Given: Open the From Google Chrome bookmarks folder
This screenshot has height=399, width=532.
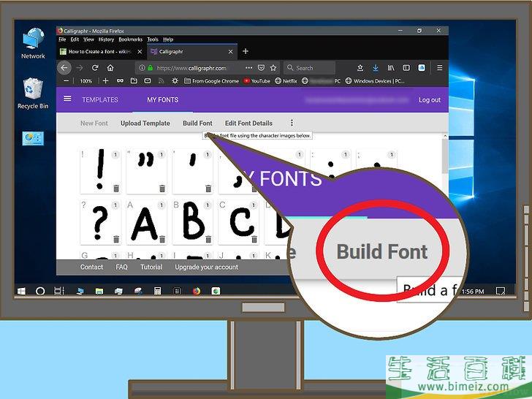Looking at the screenshot, I should 212,81.
